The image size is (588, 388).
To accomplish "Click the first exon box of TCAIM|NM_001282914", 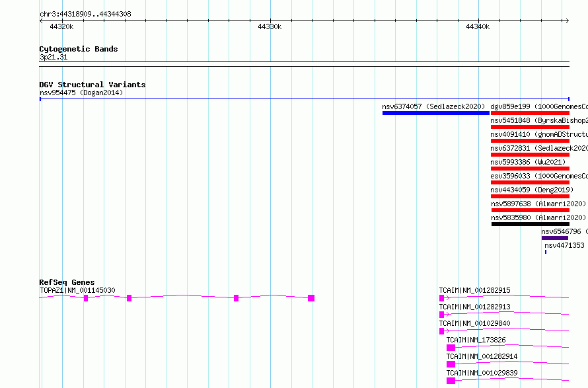I will (451, 364).
